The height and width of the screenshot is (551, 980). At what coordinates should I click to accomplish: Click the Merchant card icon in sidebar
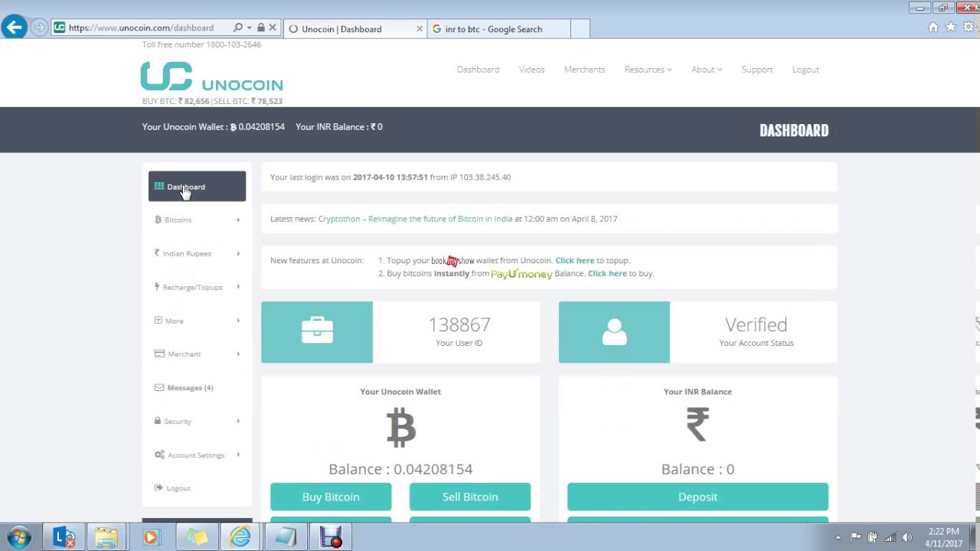(159, 354)
